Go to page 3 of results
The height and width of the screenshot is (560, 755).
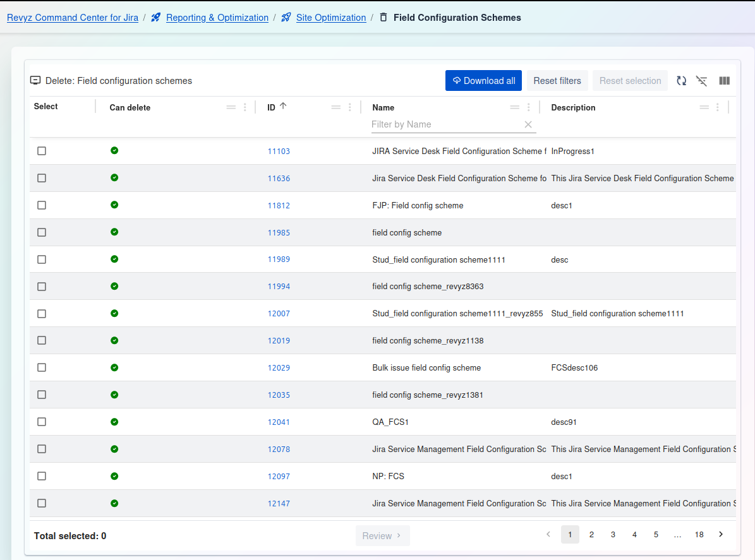(x=613, y=535)
